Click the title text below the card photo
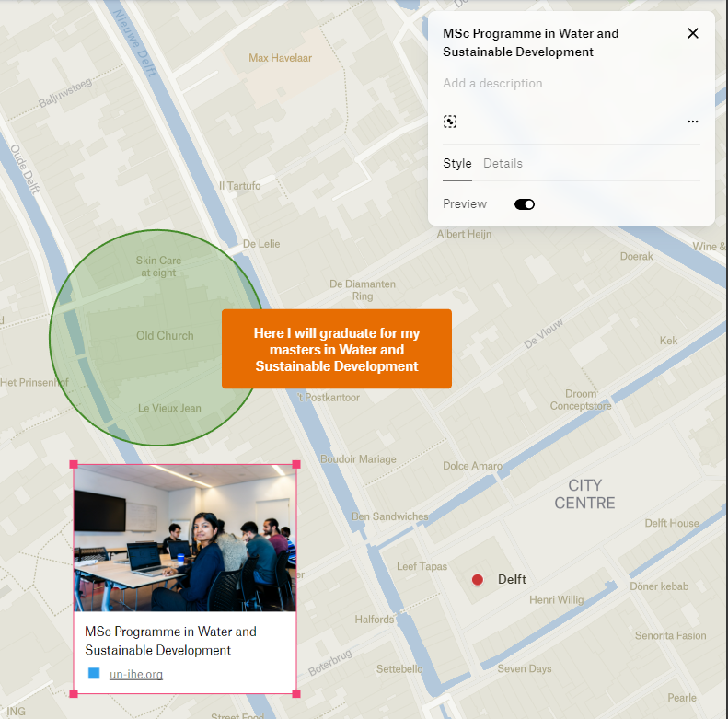 tap(170, 641)
